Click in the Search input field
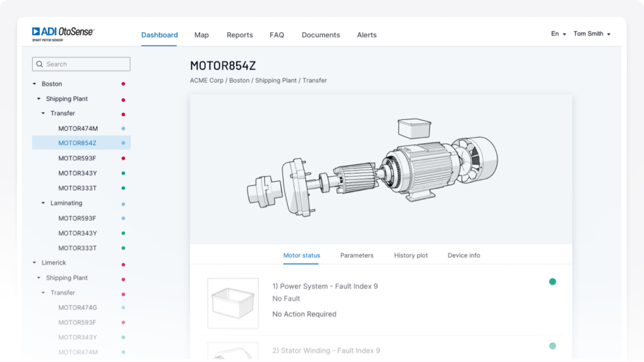Image resolution: width=644 pixels, height=362 pixels. point(85,64)
